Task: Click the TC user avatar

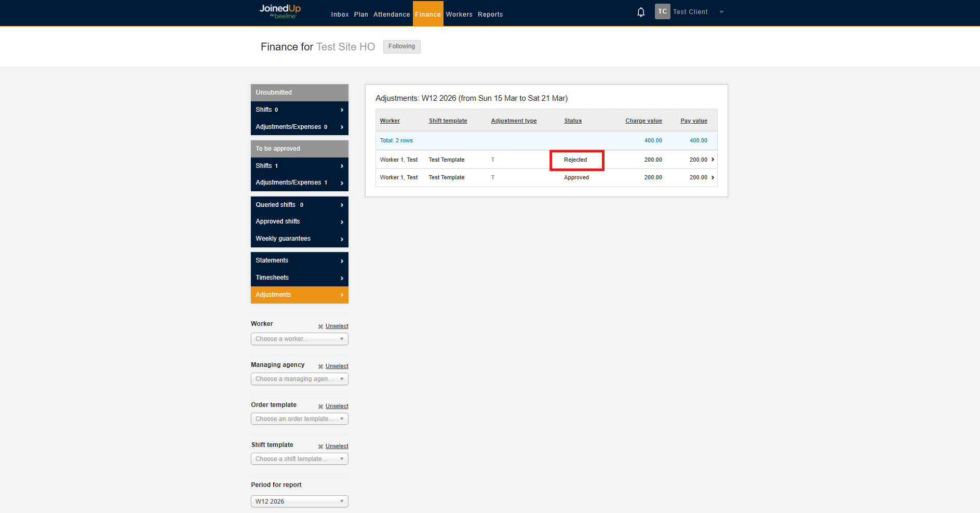Action: point(662,11)
